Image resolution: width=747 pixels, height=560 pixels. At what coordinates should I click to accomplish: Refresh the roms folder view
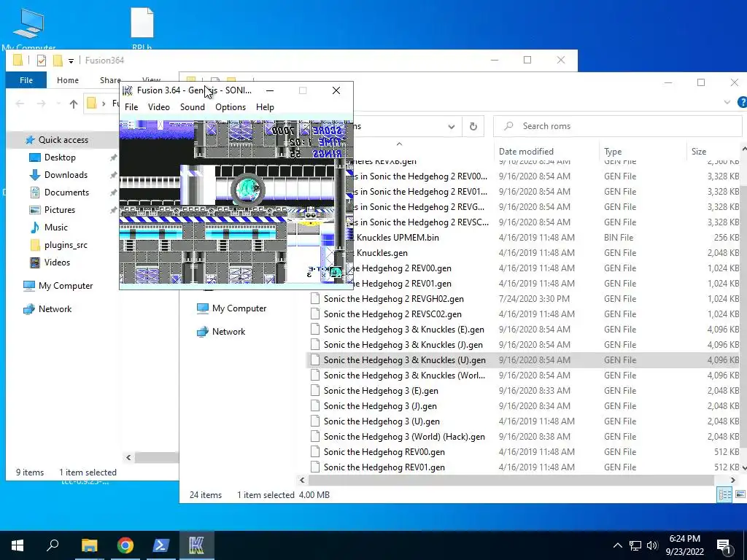pyautogui.click(x=473, y=126)
